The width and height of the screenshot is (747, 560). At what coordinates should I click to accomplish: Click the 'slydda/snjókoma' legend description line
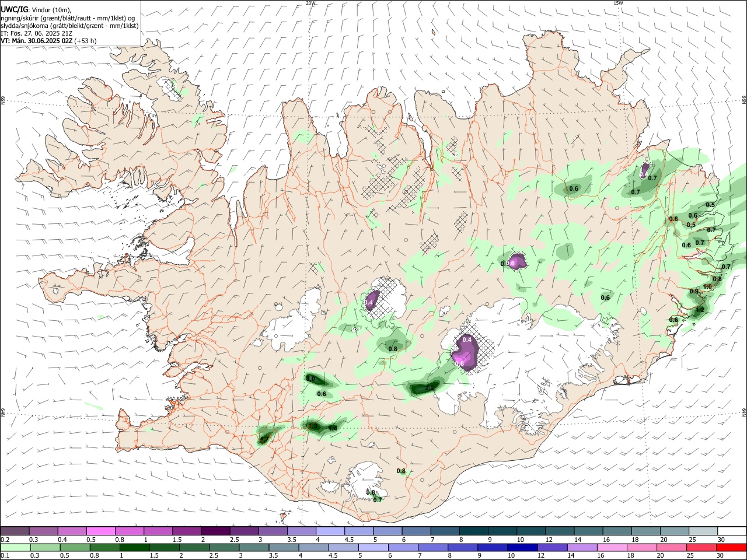click(x=69, y=26)
